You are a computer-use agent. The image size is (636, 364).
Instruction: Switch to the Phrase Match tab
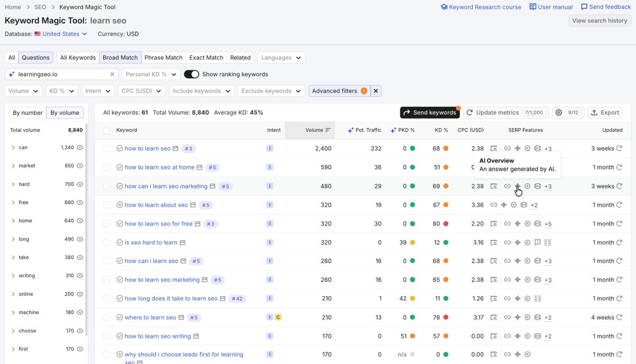click(163, 58)
